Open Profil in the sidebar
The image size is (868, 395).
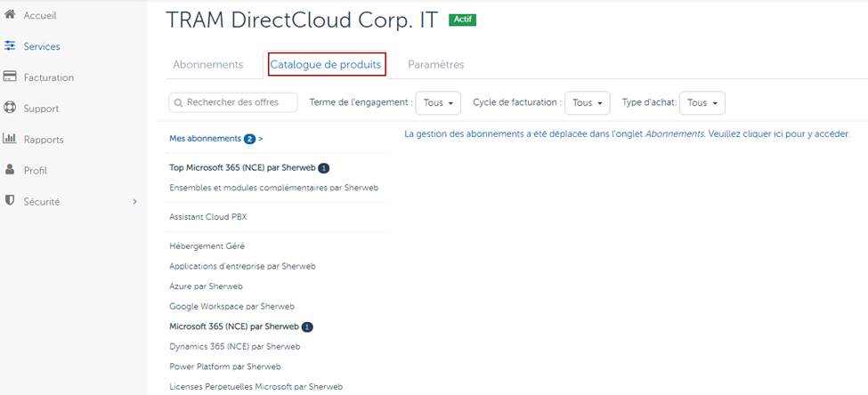coord(35,171)
